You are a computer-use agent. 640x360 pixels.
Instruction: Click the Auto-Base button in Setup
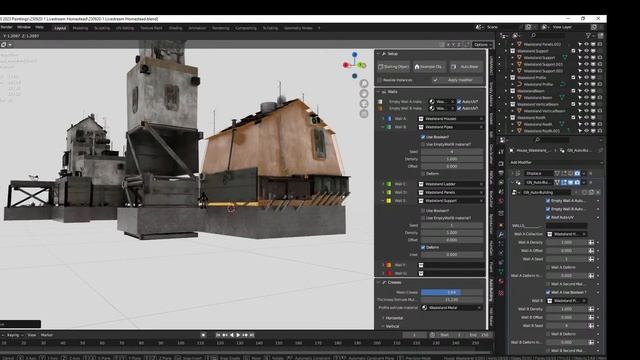pyautogui.click(x=466, y=67)
